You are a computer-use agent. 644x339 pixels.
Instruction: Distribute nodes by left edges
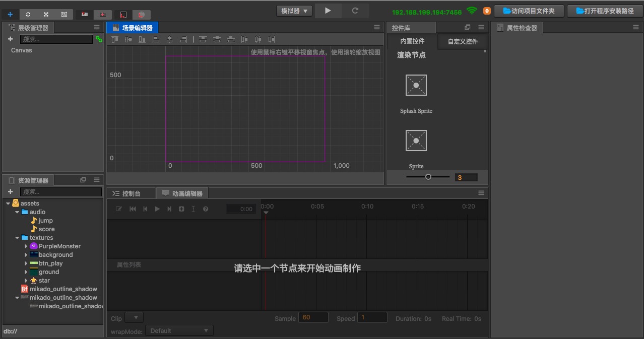click(244, 39)
